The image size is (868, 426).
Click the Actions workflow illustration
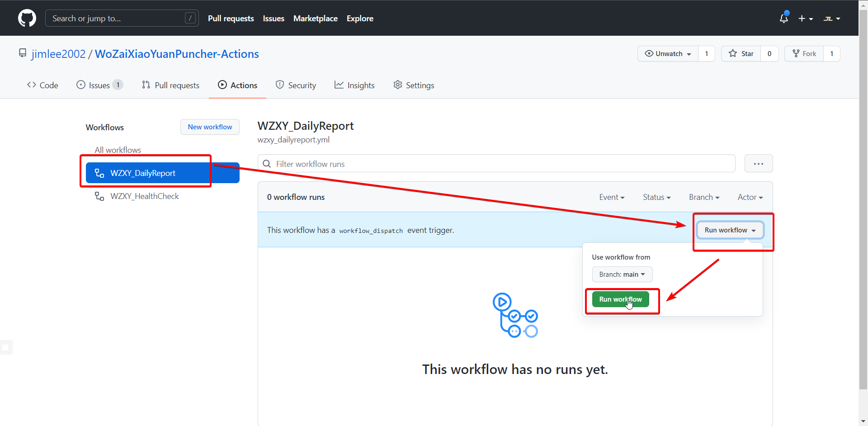tap(515, 315)
